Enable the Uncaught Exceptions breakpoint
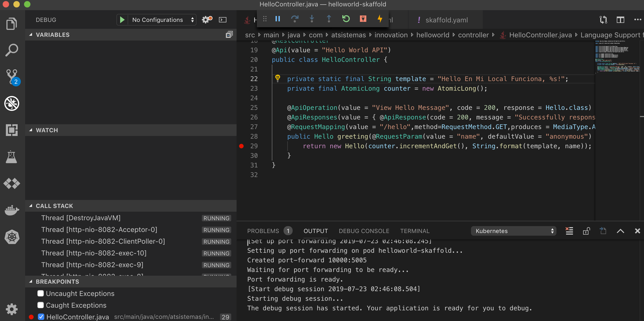 tap(41, 293)
